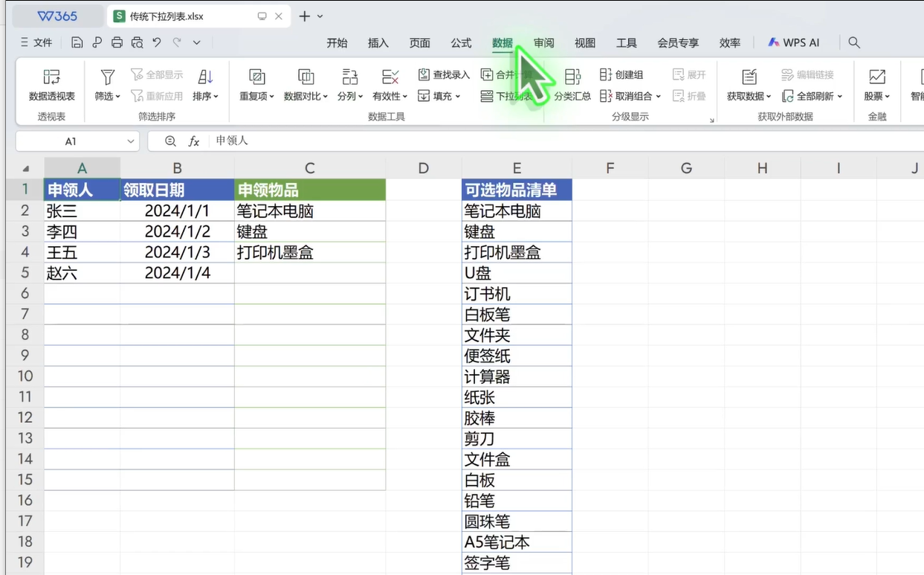Open the 文件 menu

pos(36,42)
